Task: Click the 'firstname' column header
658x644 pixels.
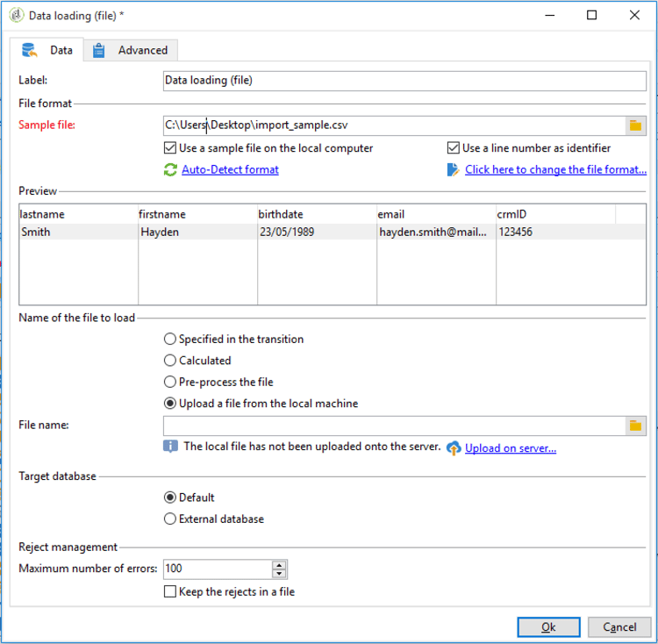Action: coord(197,214)
